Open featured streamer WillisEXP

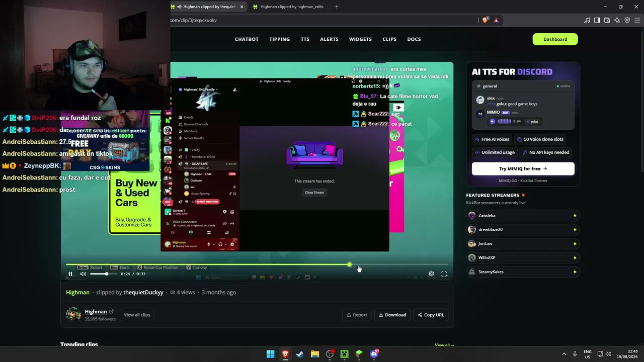coord(523,257)
